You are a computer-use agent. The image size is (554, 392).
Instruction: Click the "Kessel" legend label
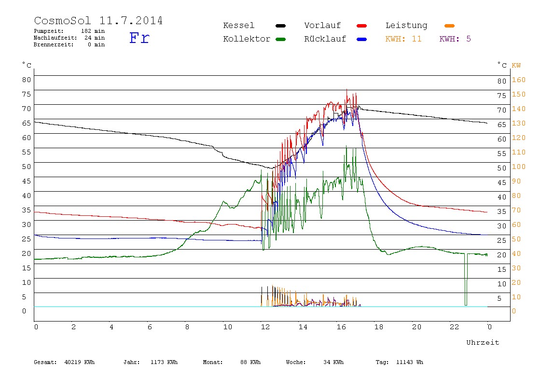[x=238, y=26]
